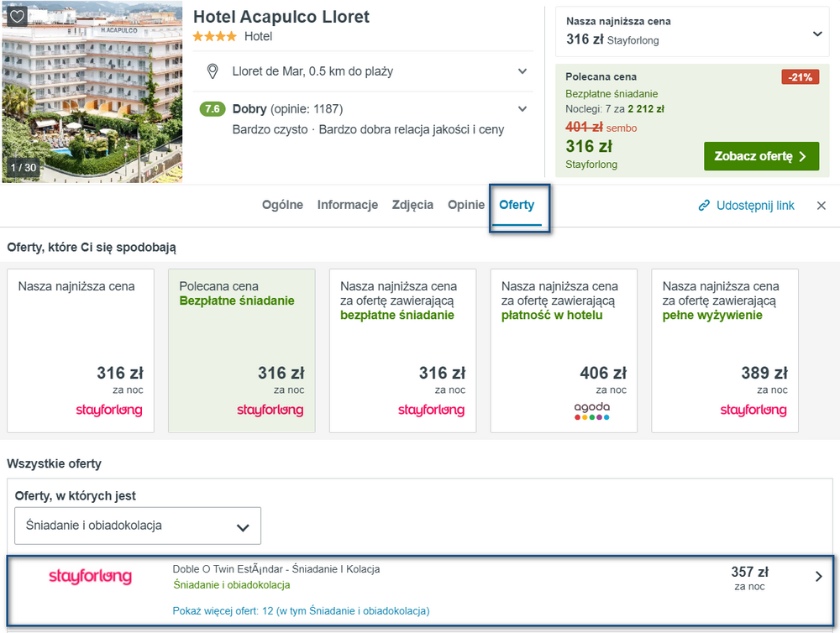Close the hotel details panel with X
This screenshot has height=633, width=840.
point(822,206)
